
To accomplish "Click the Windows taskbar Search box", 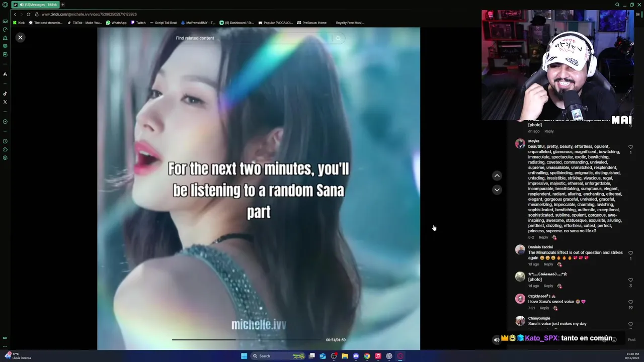I will tap(278, 356).
